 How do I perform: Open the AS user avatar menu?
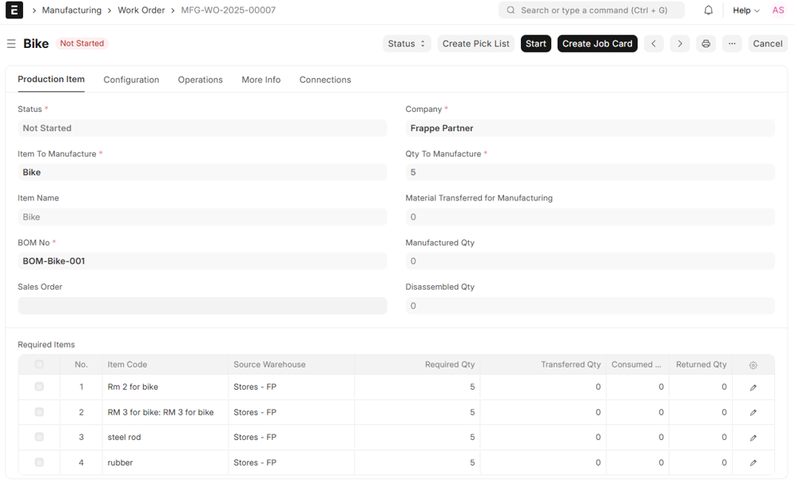pos(778,10)
